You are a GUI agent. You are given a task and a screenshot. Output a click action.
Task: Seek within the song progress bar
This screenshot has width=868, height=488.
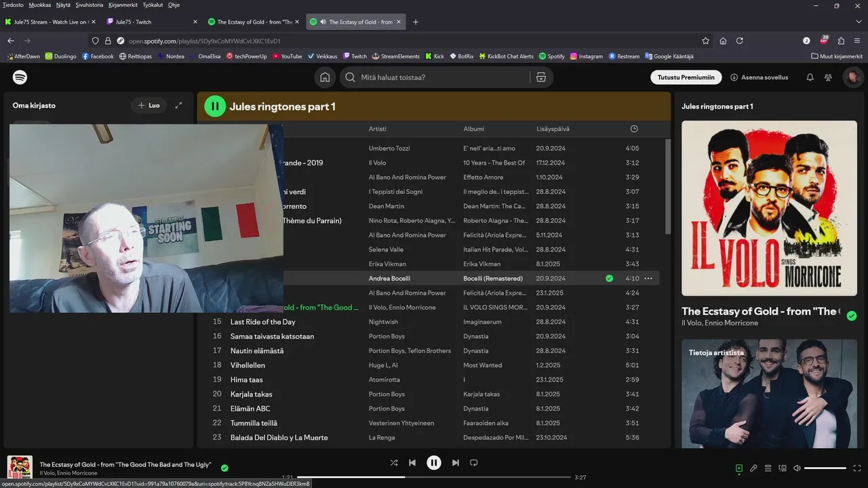[x=434, y=477]
